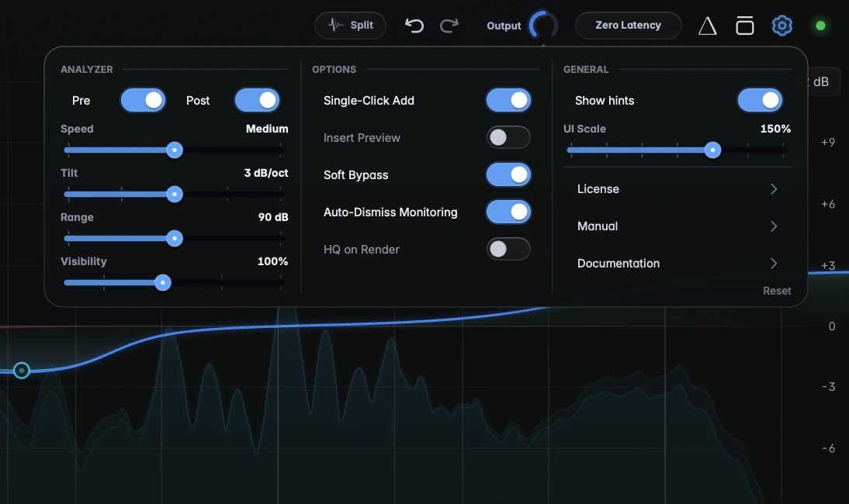Close settings via the gear icon
The width and height of the screenshot is (849, 504).
[x=781, y=26]
